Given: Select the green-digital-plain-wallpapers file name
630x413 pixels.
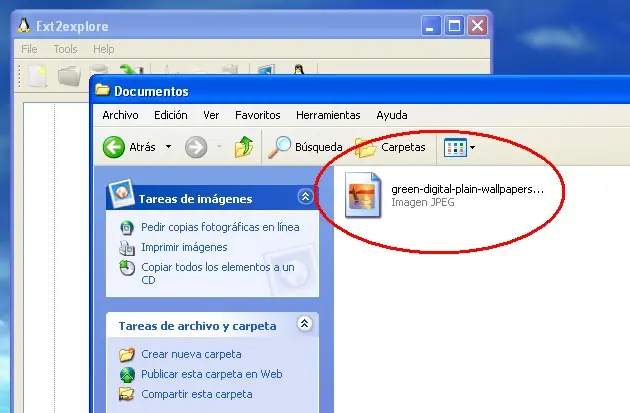Looking at the screenshot, I should click(x=467, y=189).
